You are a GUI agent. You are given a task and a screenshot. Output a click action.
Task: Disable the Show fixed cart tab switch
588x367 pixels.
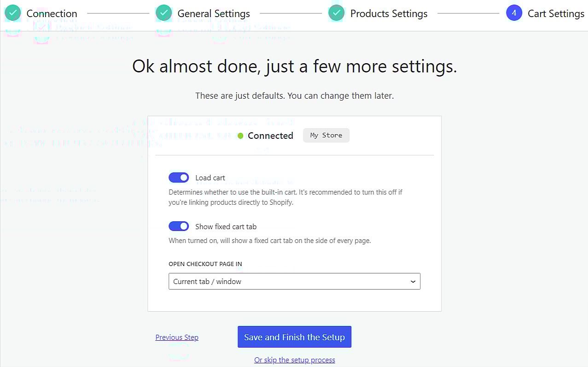click(179, 226)
